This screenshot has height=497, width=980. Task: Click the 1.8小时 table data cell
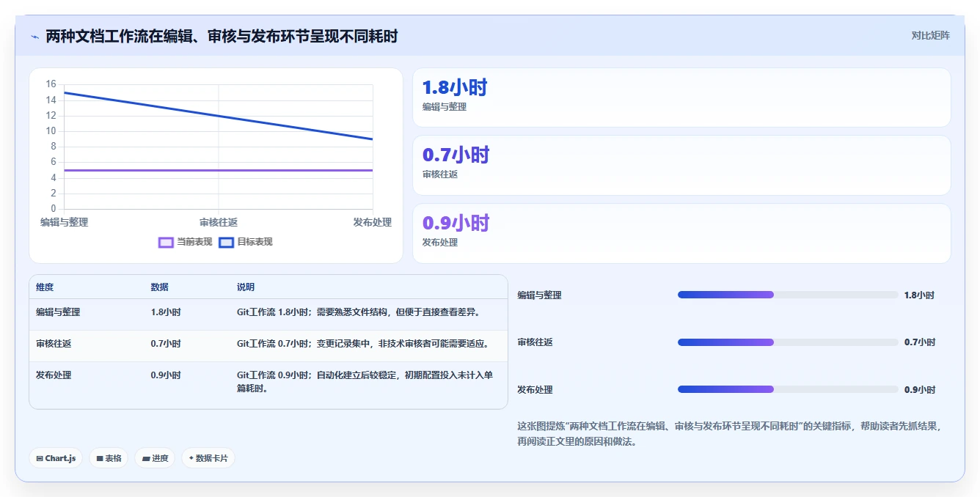pos(166,312)
